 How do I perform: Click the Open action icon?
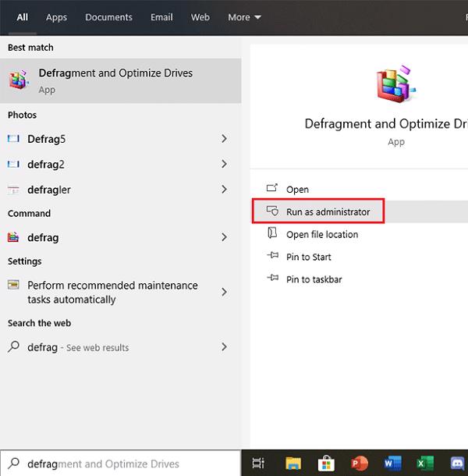pyautogui.click(x=272, y=188)
